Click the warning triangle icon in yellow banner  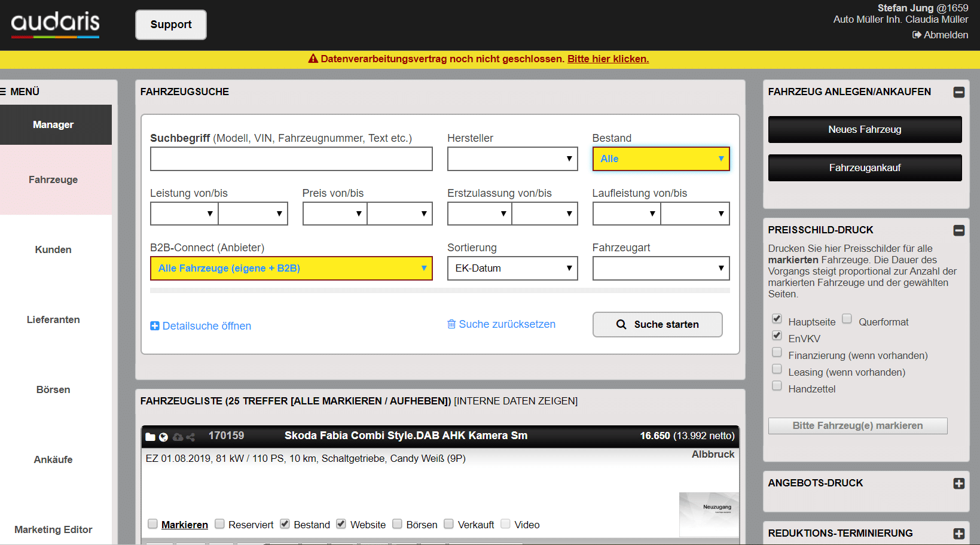point(313,59)
